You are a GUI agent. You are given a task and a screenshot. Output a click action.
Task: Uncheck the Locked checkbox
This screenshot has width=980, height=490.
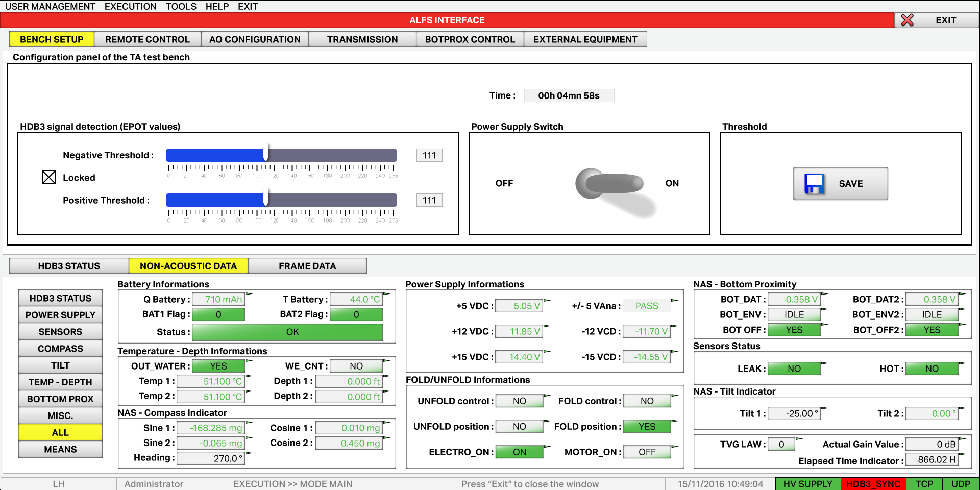(48, 177)
